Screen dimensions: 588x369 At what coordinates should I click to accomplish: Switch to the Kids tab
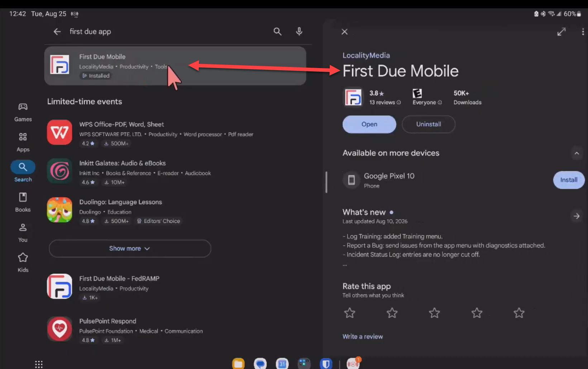coord(23,263)
